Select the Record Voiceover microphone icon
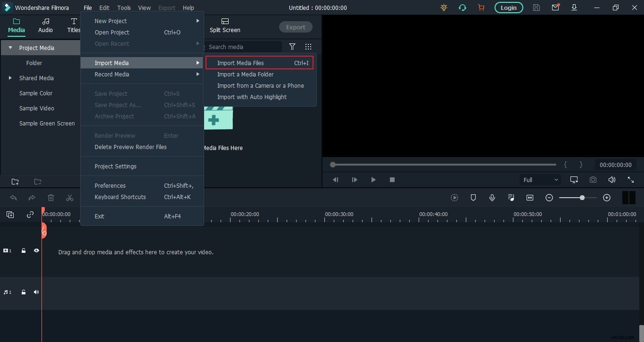Viewport: 644px width, 342px height. (x=492, y=198)
